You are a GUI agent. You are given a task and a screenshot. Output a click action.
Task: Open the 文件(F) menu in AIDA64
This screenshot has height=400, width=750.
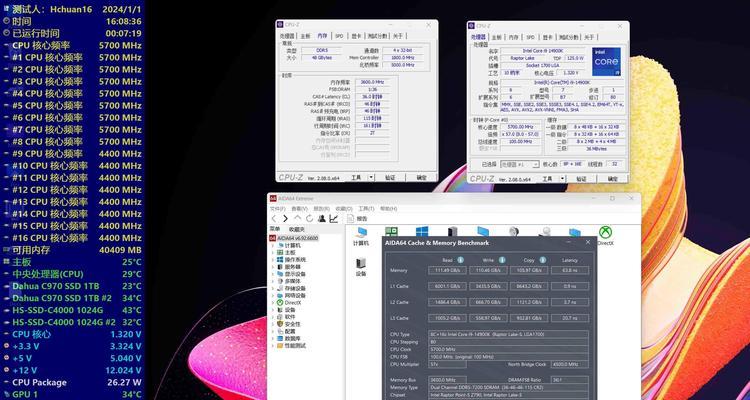point(277,209)
